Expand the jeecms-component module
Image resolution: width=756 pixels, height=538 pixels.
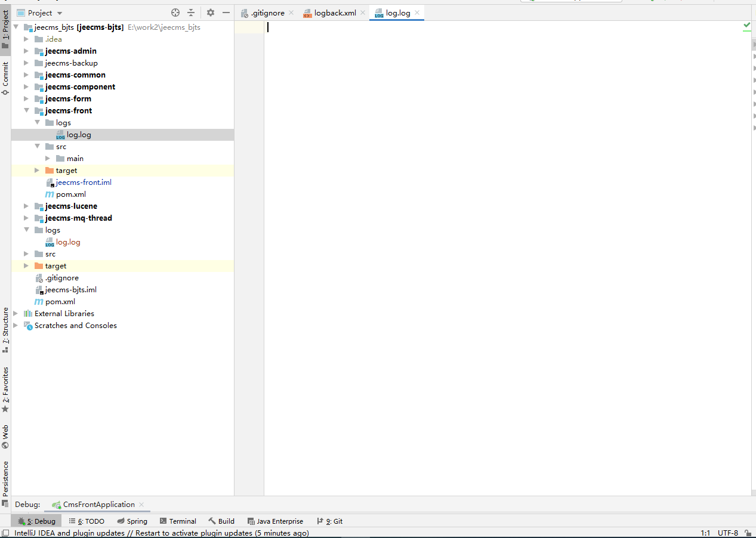coord(26,87)
